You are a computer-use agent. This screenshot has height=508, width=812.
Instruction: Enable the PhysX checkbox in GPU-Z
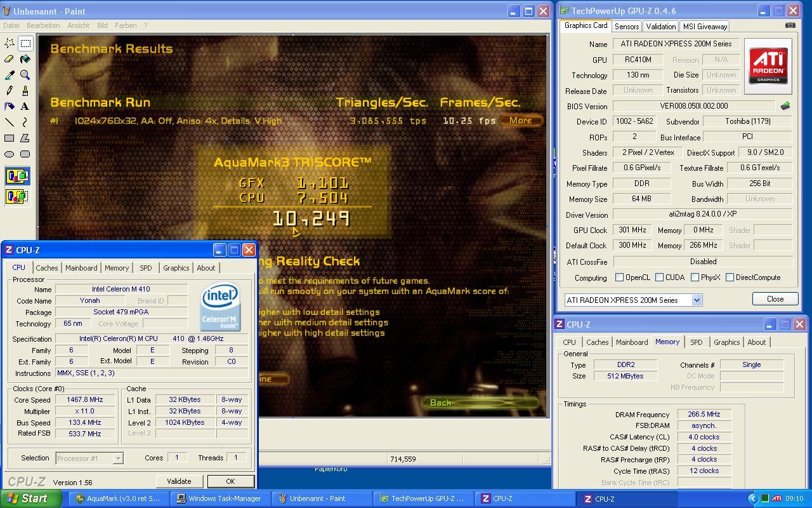click(695, 277)
